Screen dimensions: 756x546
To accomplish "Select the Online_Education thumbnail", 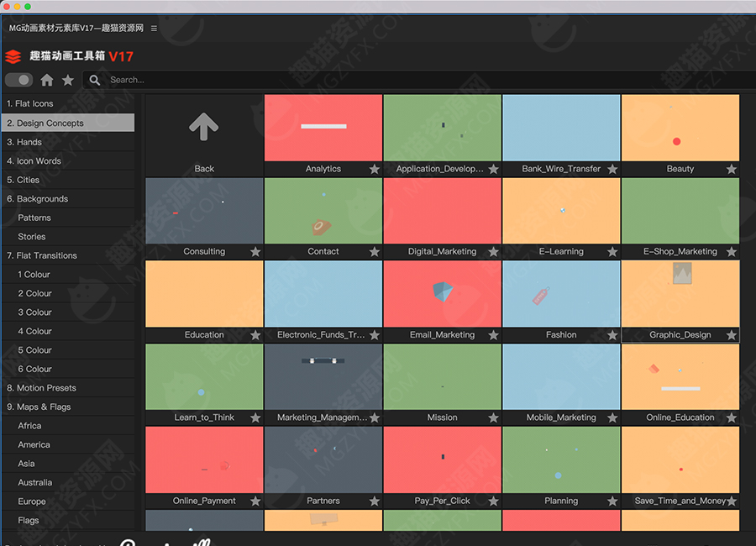I will [680, 376].
